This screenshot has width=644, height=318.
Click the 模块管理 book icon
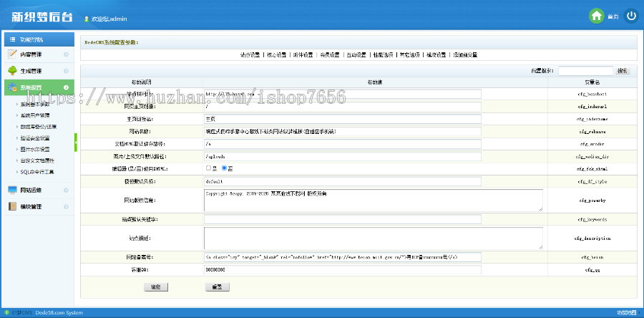(12, 206)
